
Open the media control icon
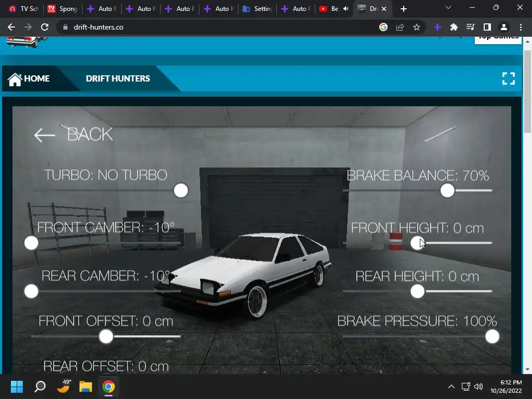tap(471, 27)
